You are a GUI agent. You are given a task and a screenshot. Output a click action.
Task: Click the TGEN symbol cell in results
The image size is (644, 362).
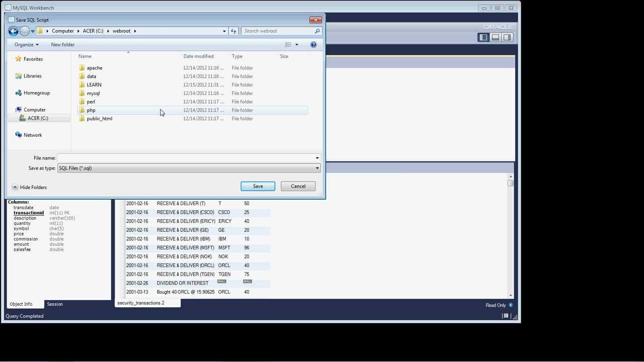pyautogui.click(x=224, y=275)
